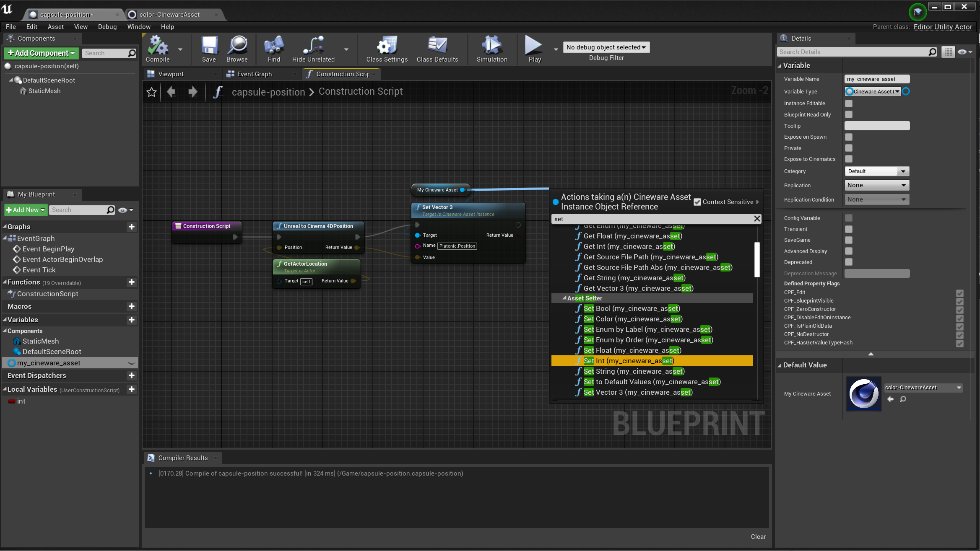Collapse Asset Setter category
980x551 pixels.
coord(564,298)
